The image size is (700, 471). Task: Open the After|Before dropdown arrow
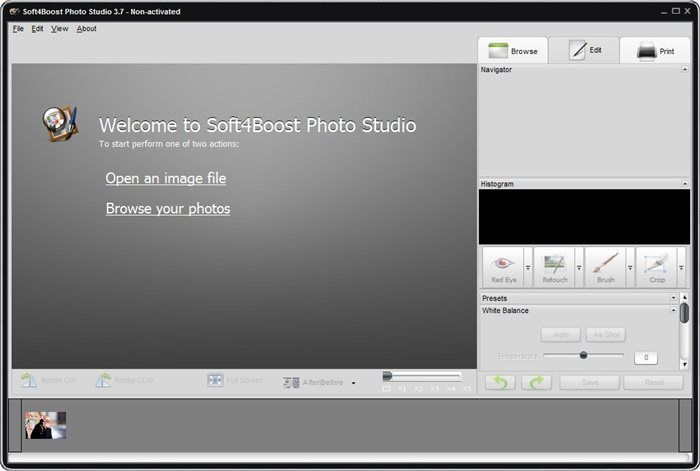coord(354,383)
